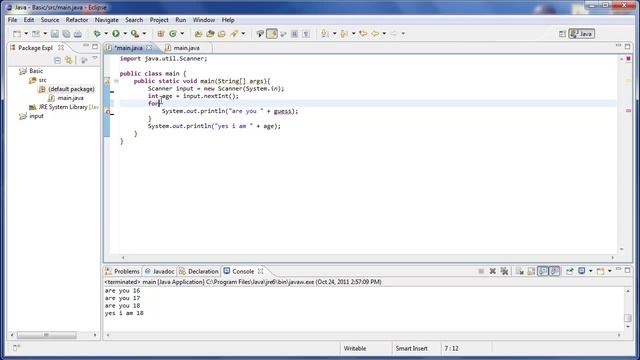Image resolution: width=640 pixels, height=360 pixels.
Task: Select the src folder in tree
Action: [42, 80]
